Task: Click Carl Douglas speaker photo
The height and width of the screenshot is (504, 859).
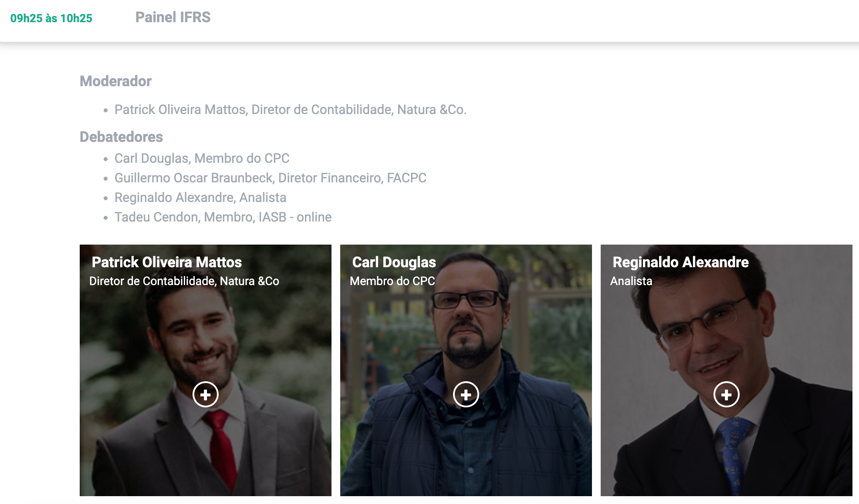Action: coord(466,370)
